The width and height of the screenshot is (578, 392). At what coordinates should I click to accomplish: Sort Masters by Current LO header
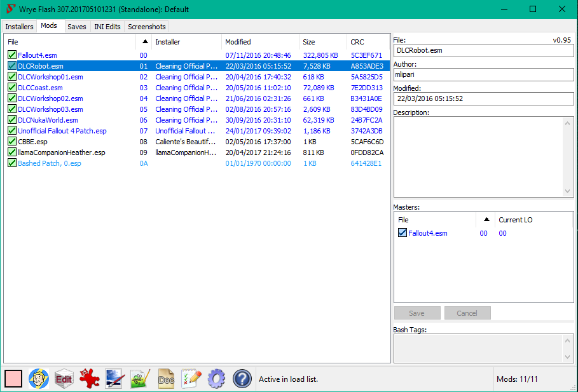pyautogui.click(x=533, y=220)
